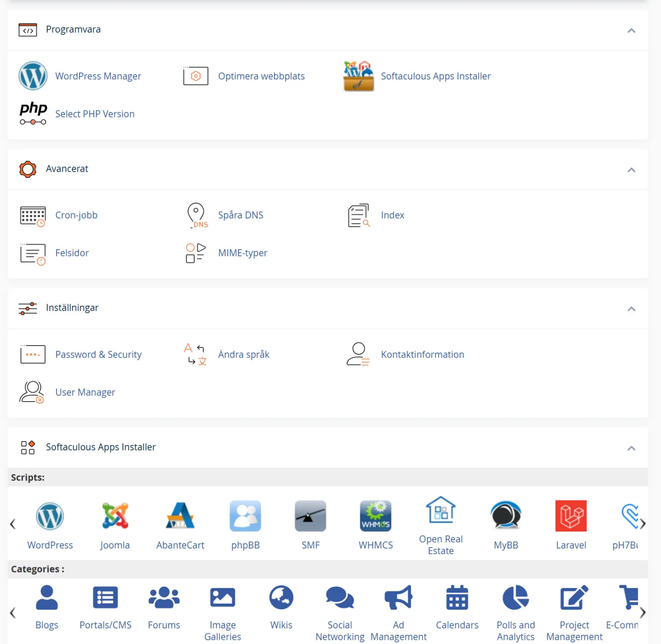661x644 pixels.
Task: Open the Ändra språk link
Action: 244,354
